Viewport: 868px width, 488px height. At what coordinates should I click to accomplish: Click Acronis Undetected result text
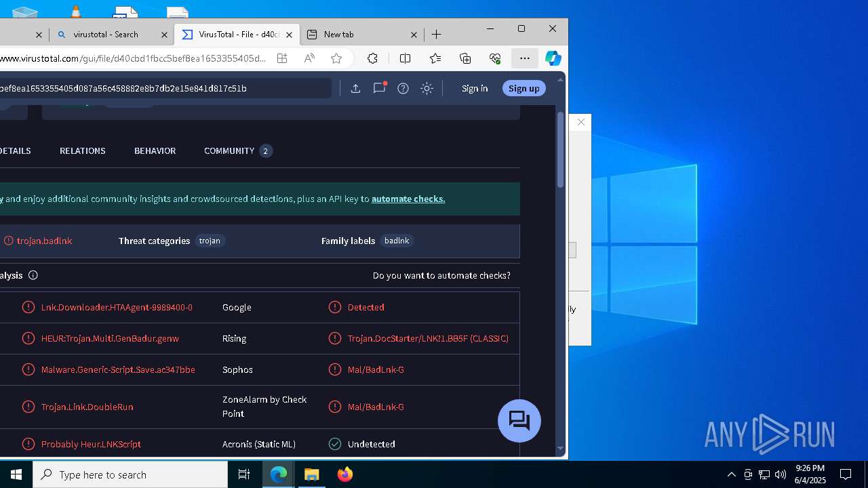pos(371,444)
